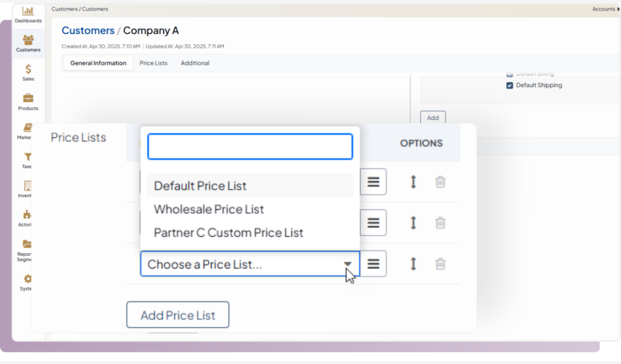This screenshot has width=621, height=364.
Task: Click the price list search input field
Action: click(250, 147)
